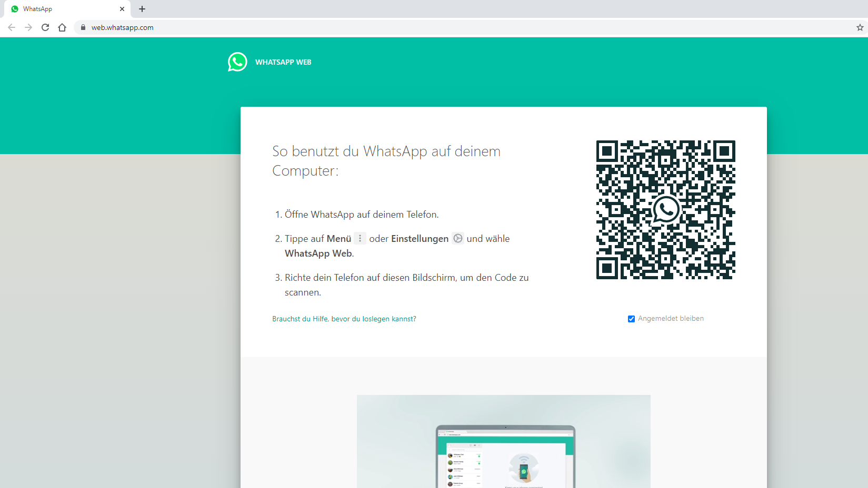Click the Einstellungen gear icon in step 2
This screenshot has width=868, height=488.
click(x=458, y=238)
